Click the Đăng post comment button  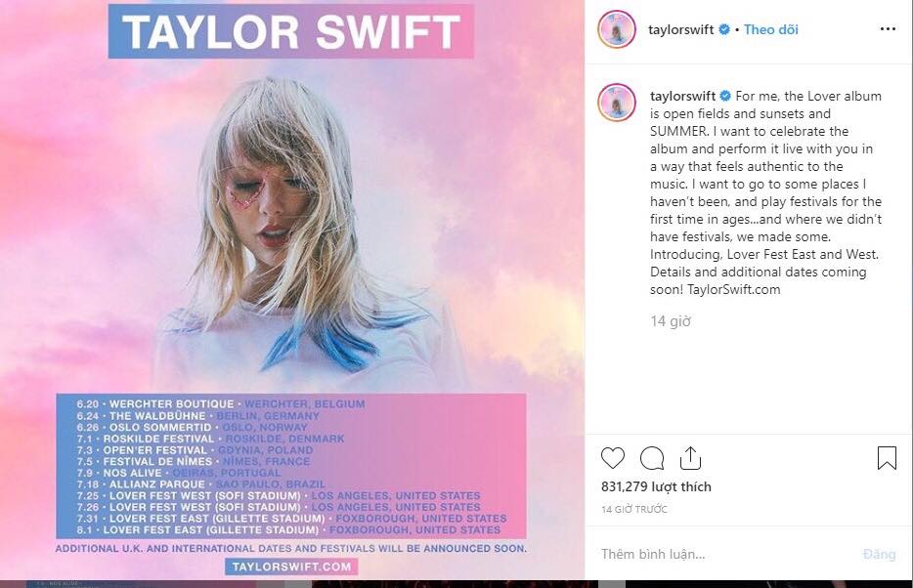click(x=879, y=554)
